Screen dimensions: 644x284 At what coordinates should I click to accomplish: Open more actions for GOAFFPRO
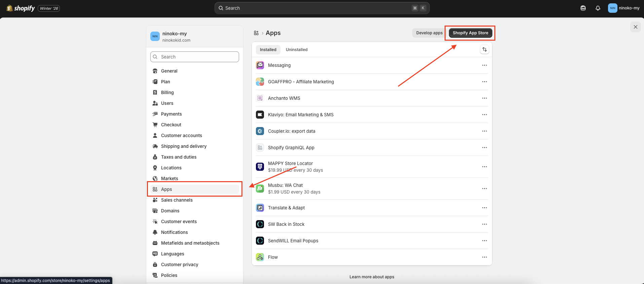coord(484,82)
